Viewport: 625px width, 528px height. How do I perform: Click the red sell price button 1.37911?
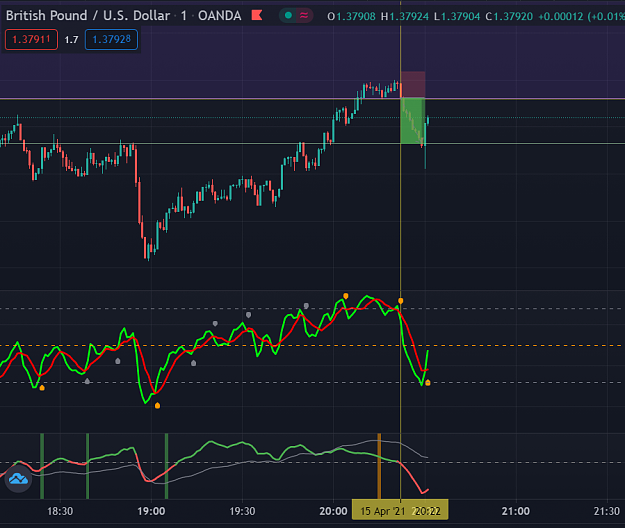click(x=31, y=39)
